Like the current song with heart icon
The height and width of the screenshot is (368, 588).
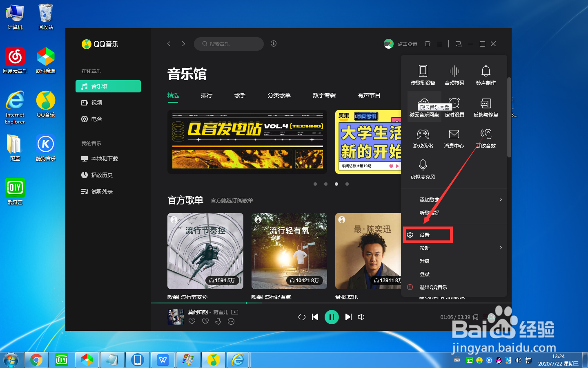(x=192, y=321)
